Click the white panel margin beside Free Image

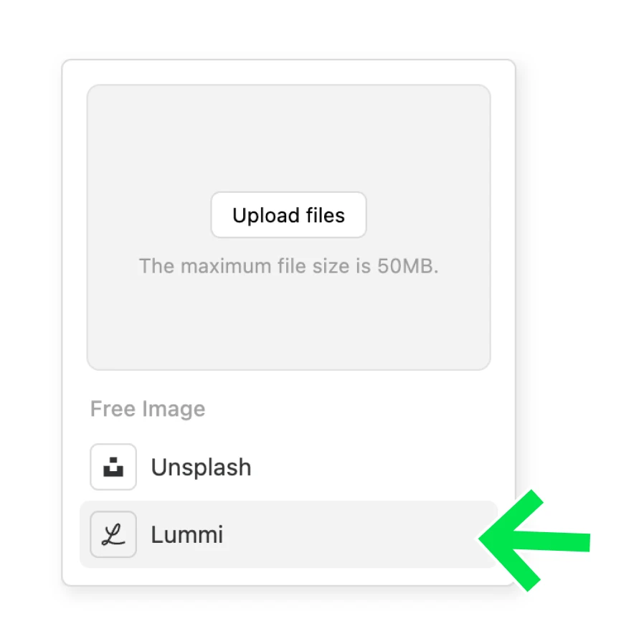tap(349, 409)
